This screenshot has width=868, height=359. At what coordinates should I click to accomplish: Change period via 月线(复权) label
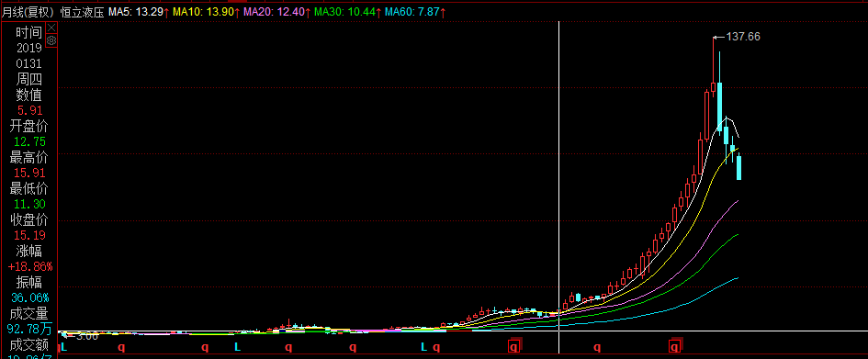click(28, 12)
